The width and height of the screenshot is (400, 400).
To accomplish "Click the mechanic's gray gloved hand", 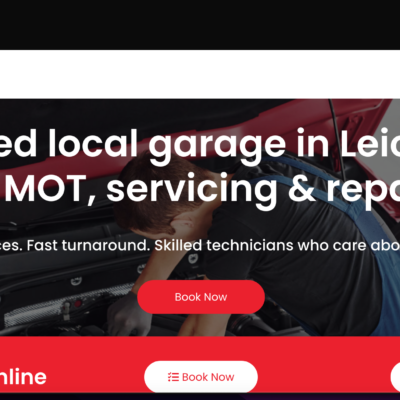I will coord(129,315).
